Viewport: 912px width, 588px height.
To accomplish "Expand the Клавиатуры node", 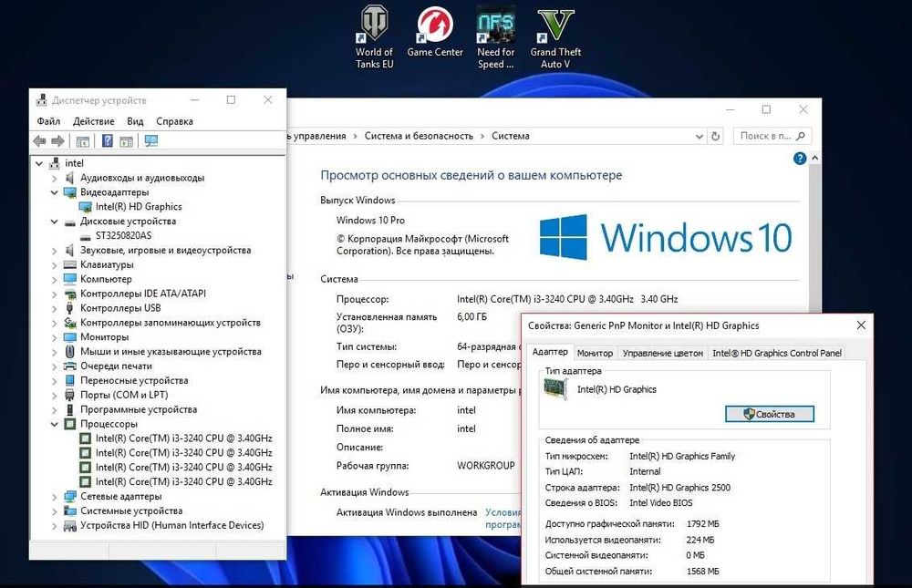I will tap(54, 264).
